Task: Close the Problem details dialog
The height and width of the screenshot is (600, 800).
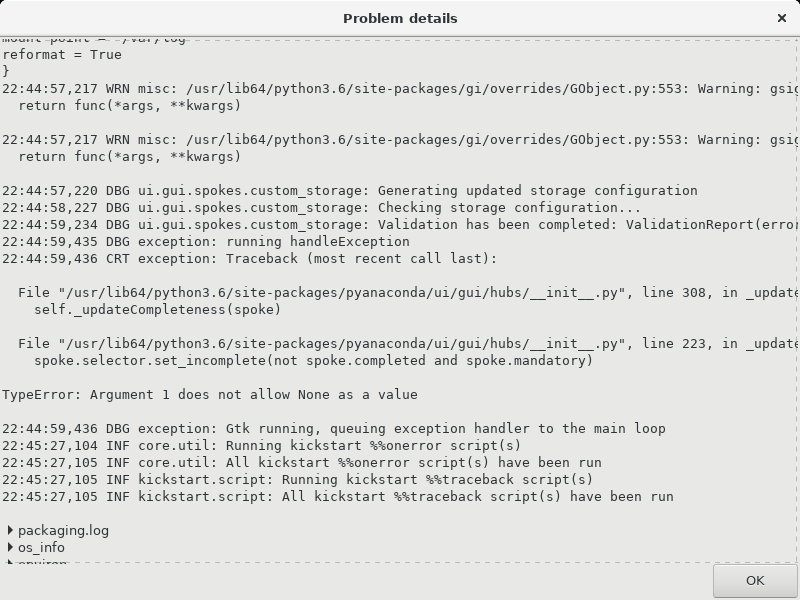Action: 782,18
